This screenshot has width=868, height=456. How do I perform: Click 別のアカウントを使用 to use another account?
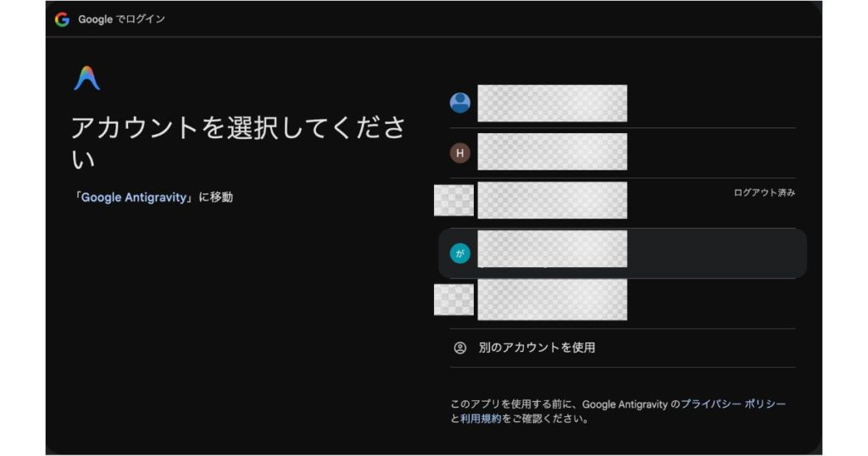[537, 348]
